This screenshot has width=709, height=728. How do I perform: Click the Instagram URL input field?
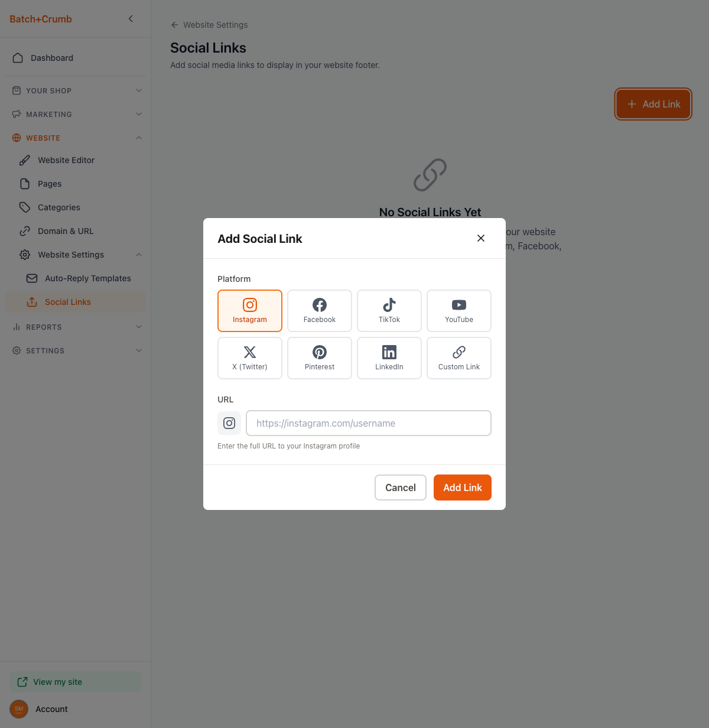[369, 423]
